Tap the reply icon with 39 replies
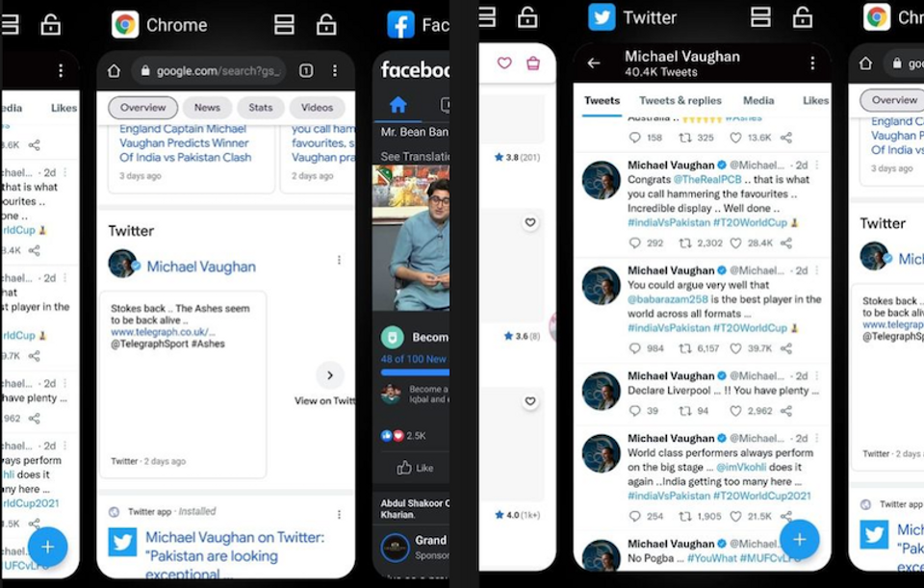 (634, 411)
